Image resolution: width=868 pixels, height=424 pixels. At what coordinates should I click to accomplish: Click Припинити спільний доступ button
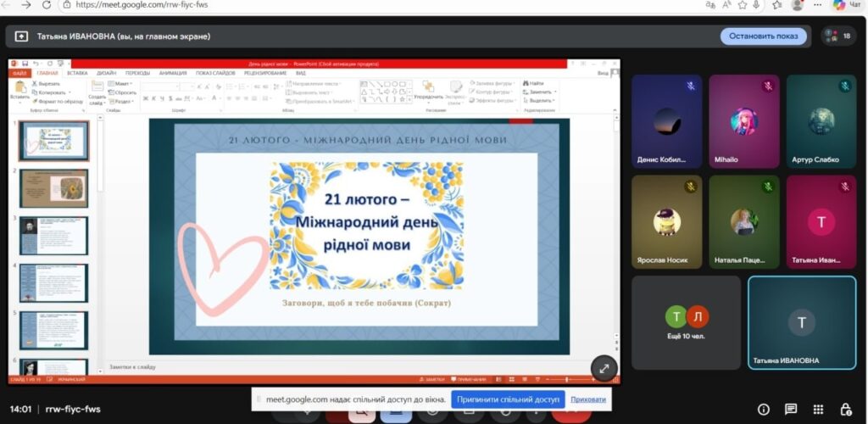pyautogui.click(x=508, y=399)
